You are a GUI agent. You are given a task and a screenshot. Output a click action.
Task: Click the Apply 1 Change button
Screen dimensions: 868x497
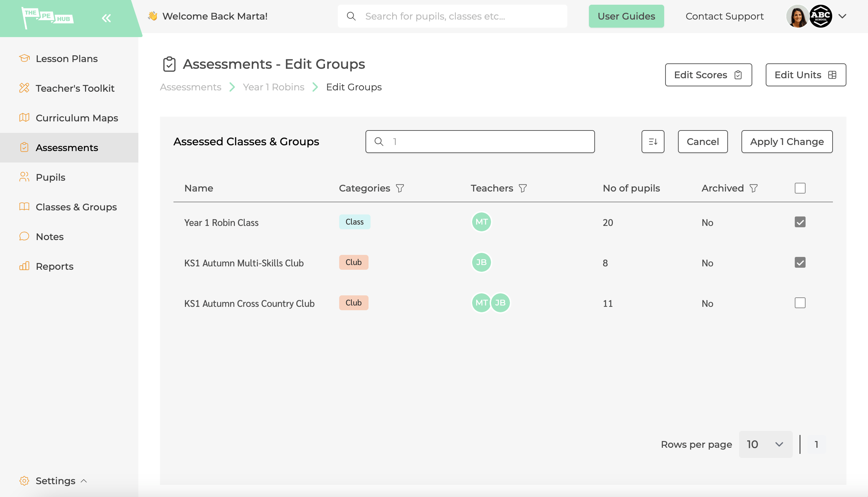(x=787, y=141)
